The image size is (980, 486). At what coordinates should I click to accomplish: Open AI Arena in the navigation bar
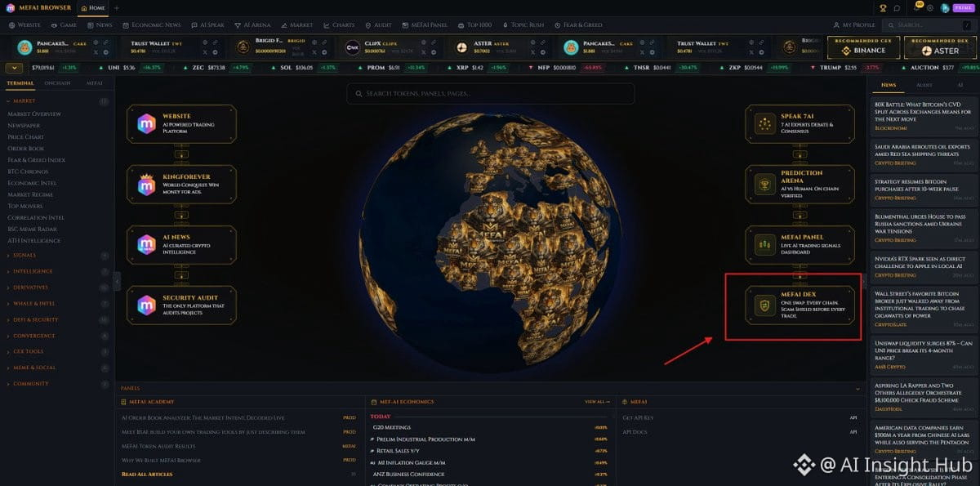click(x=252, y=25)
